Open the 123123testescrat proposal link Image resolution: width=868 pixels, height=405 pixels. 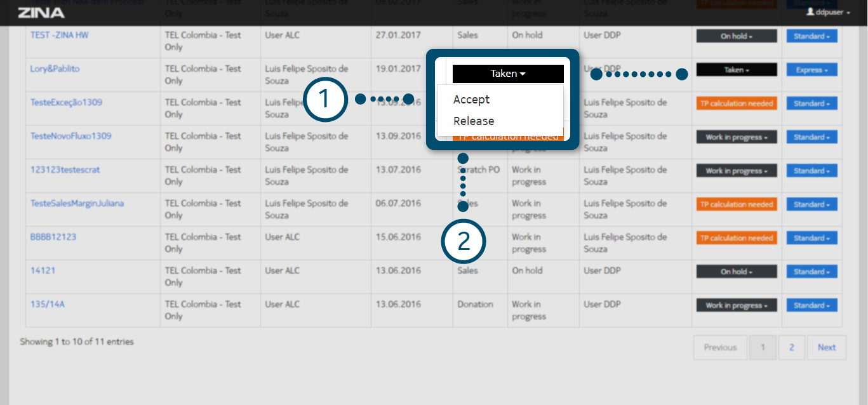coord(65,169)
